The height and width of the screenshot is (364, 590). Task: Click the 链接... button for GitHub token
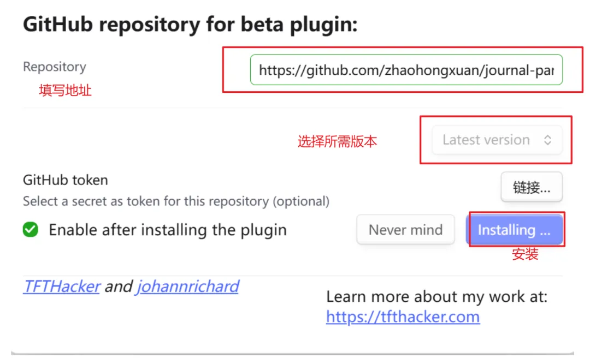(532, 187)
